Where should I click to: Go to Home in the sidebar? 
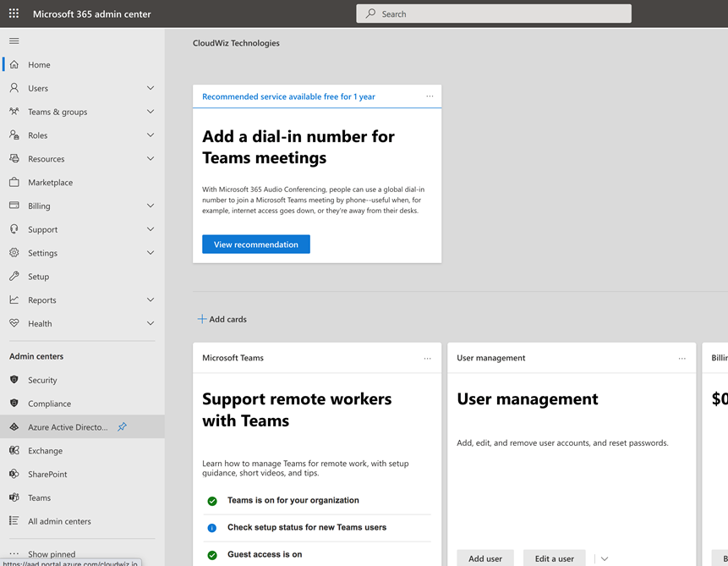(x=39, y=64)
